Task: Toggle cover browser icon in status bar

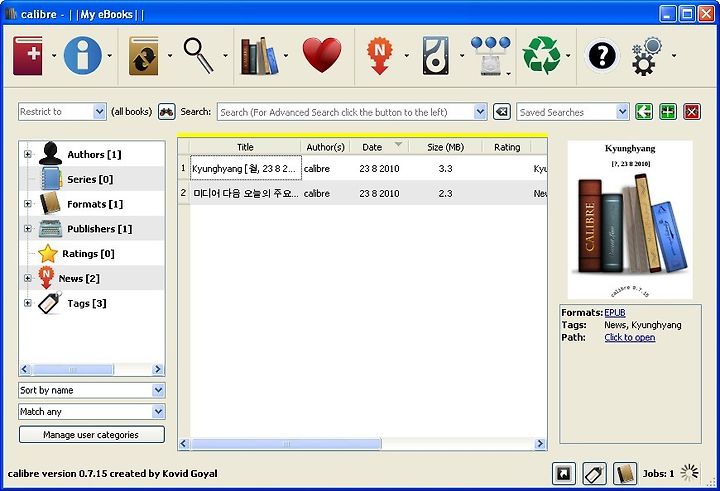Action: tap(563, 474)
